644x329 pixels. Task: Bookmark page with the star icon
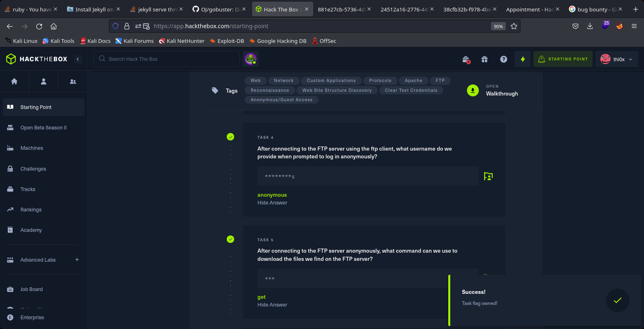[x=514, y=26]
